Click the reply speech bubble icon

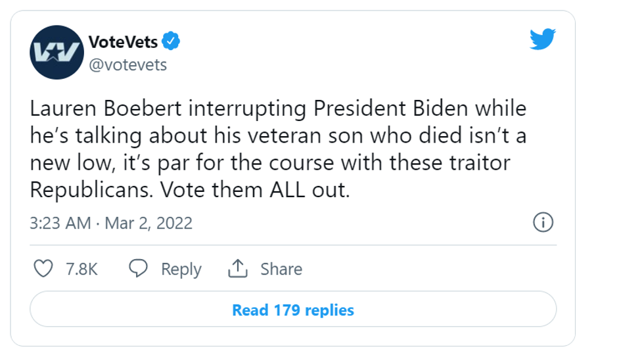pos(138,269)
